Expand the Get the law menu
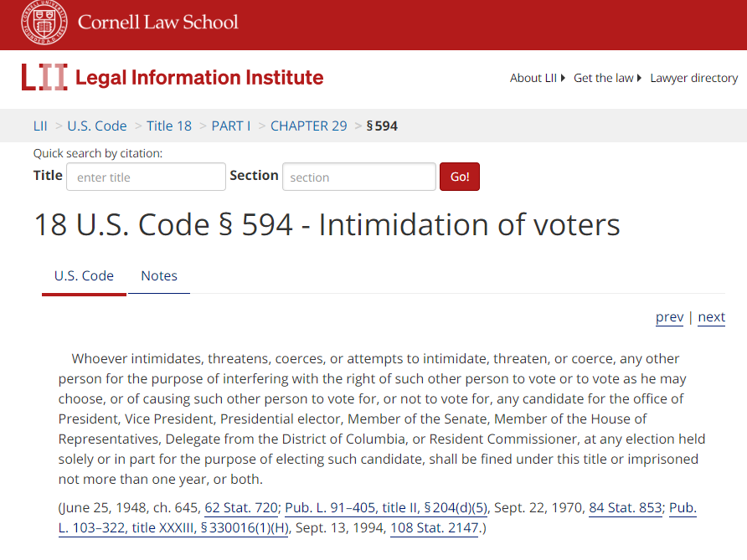This screenshot has width=747, height=560. 607,78
